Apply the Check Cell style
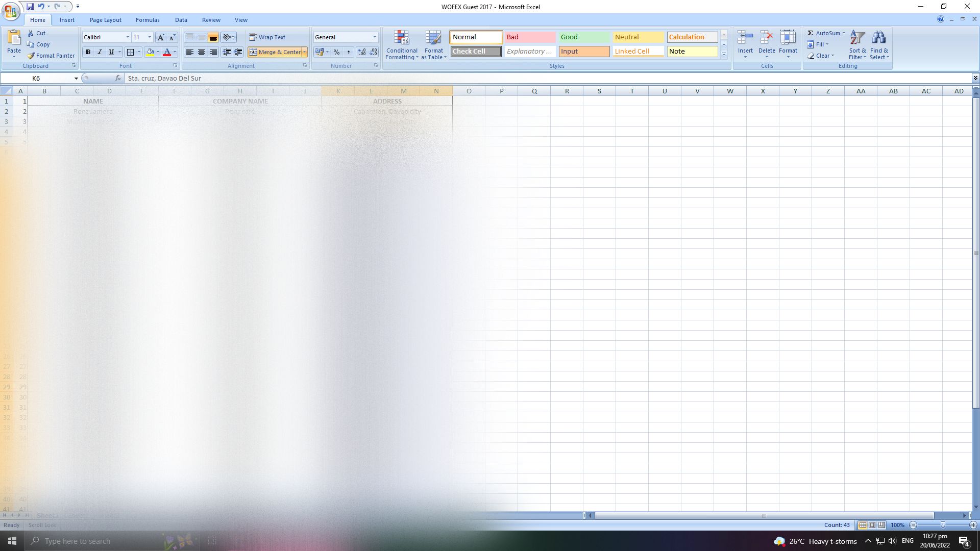Screen dimensions: 980x551 (475, 52)
